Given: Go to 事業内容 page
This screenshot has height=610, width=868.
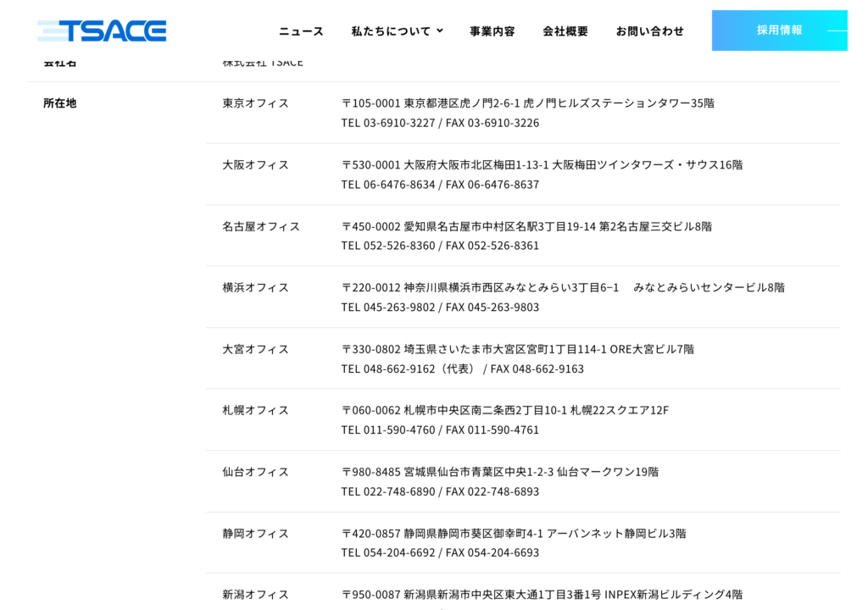Looking at the screenshot, I should point(492,31).
